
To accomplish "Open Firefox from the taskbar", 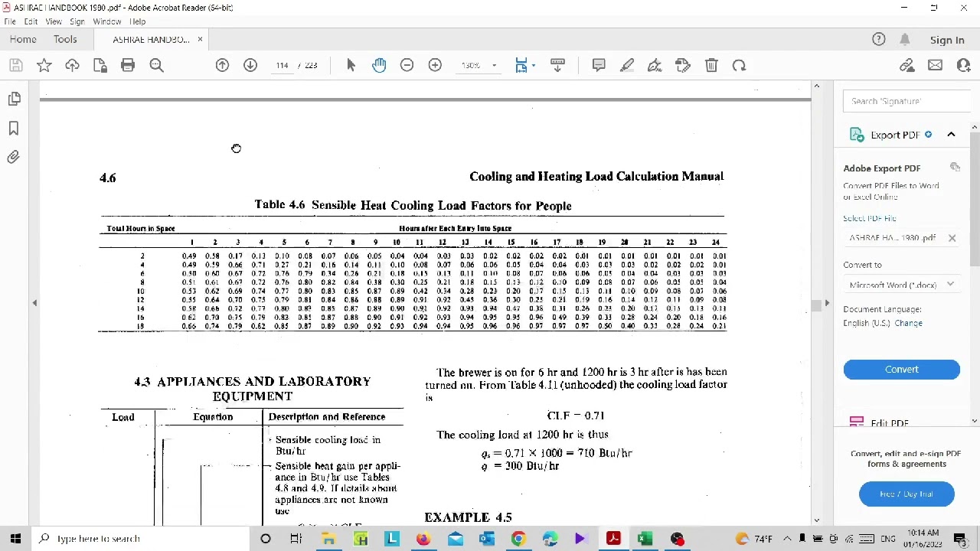I will pyautogui.click(x=423, y=539).
